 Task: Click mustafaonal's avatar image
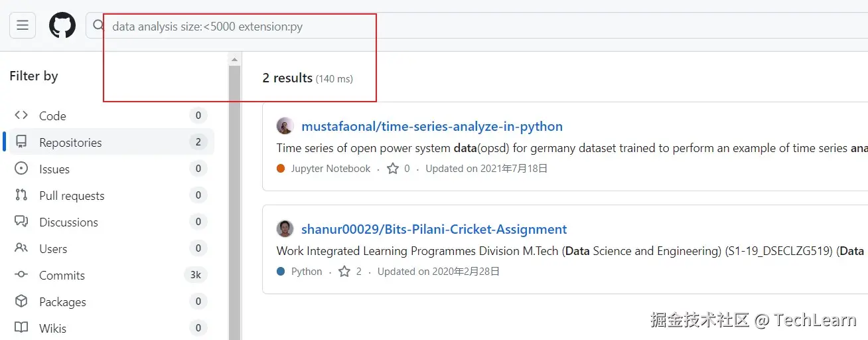[x=285, y=126]
